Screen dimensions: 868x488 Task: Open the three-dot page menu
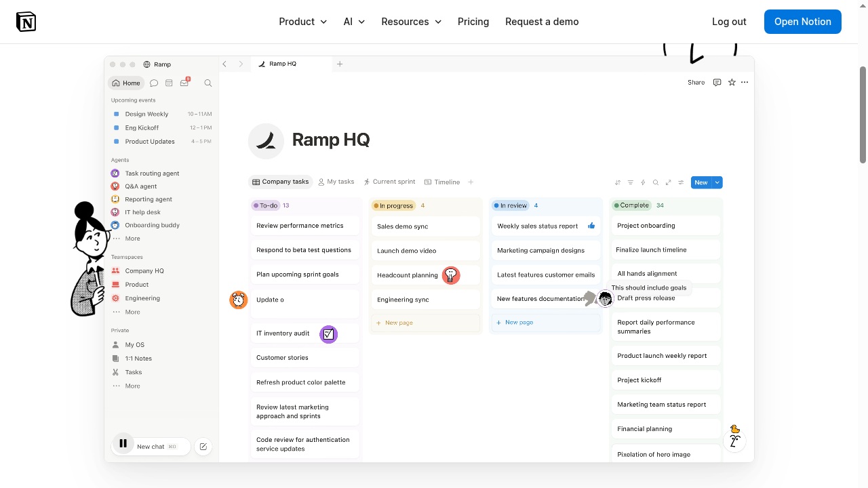point(745,83)
